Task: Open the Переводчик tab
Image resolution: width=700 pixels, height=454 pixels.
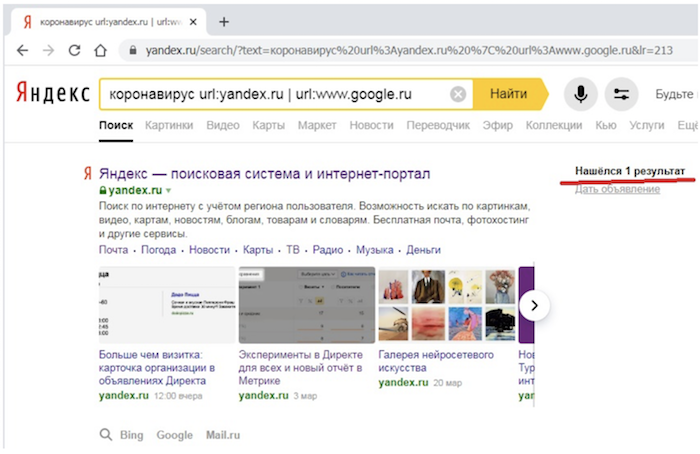Action: tap(438, 125)
